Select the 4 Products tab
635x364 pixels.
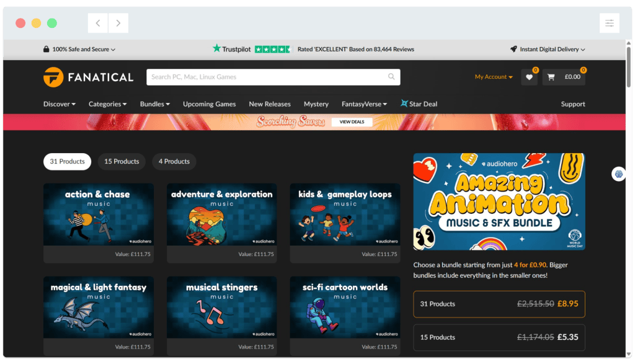174,162
